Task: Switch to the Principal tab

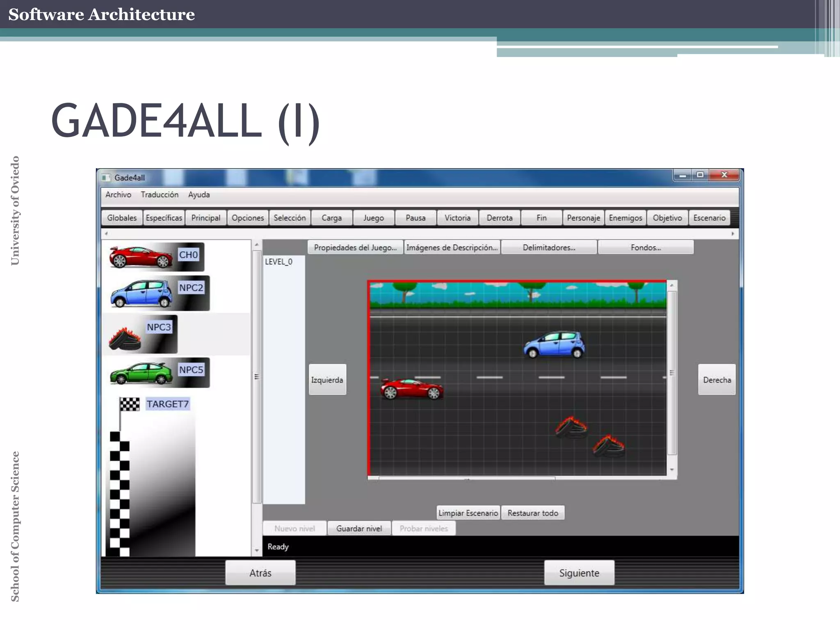Action: 206,218
